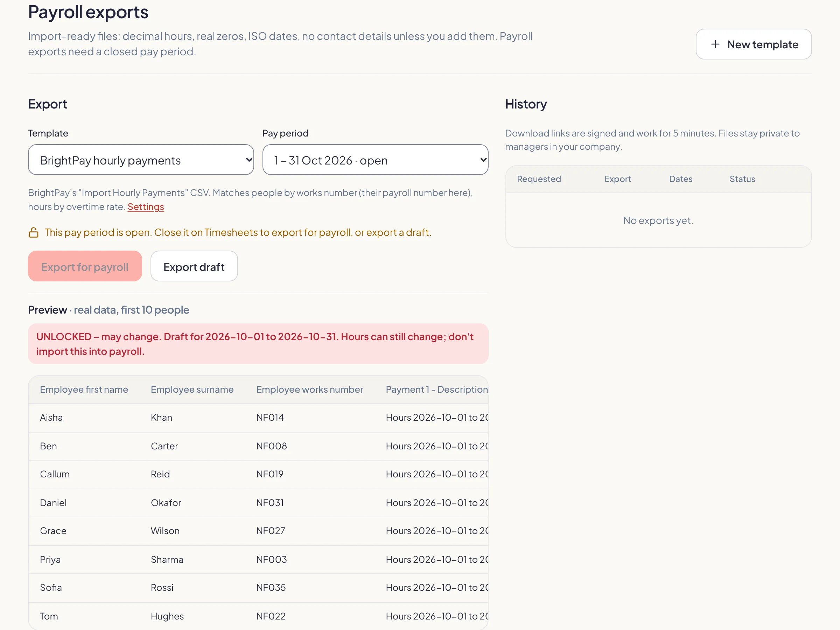Click the No exports yet message
This screenshot has width=840, height=630.
coord(658,220)
